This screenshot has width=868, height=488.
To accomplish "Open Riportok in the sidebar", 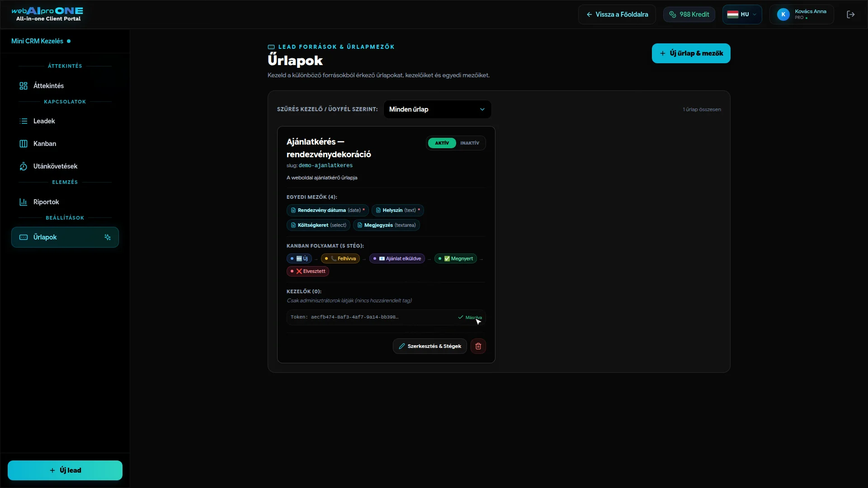I will pos(65,202).
